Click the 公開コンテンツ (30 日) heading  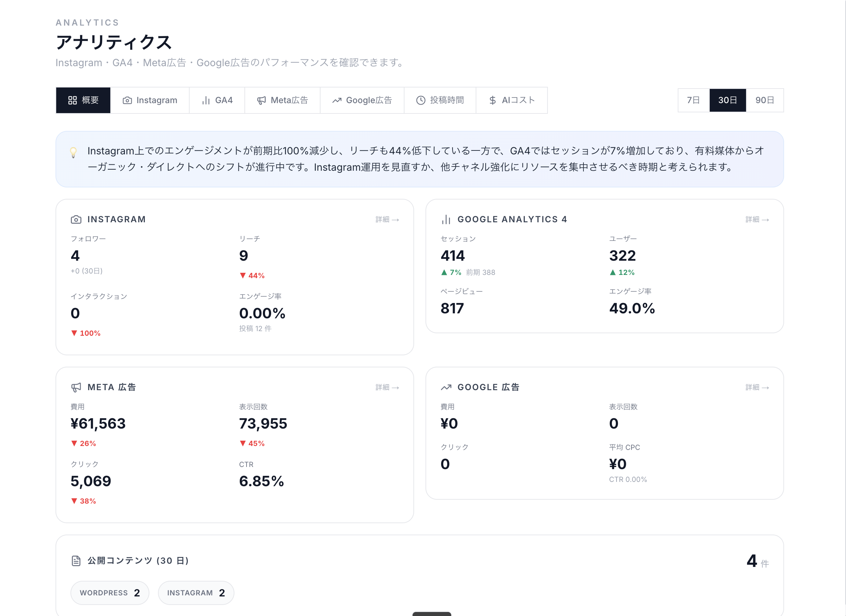click(138, 561)
